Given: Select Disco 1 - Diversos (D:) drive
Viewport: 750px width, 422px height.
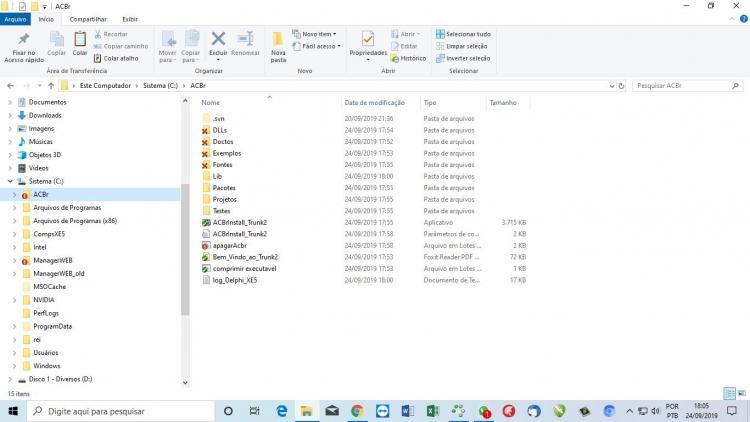Looking at the screenshot, I should (x=60, y=379).
